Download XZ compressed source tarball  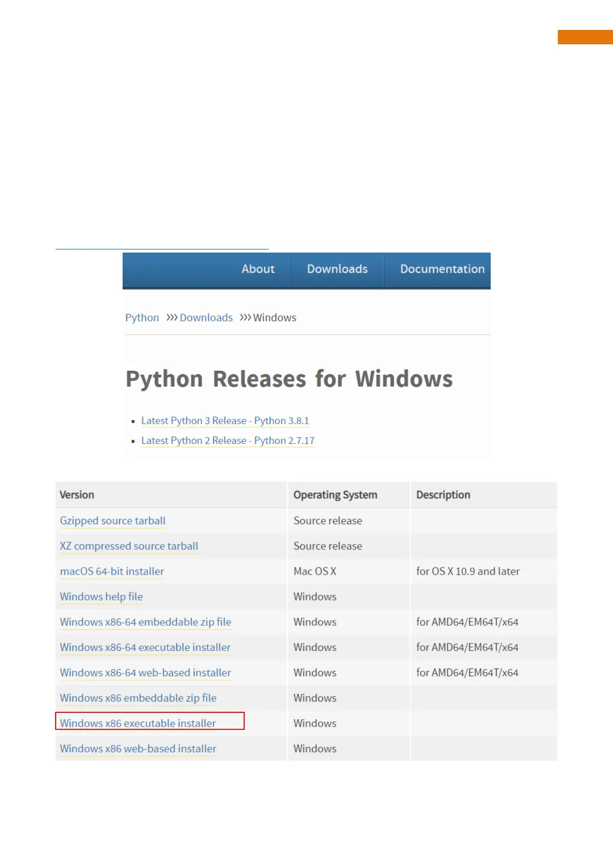(129, 546)
